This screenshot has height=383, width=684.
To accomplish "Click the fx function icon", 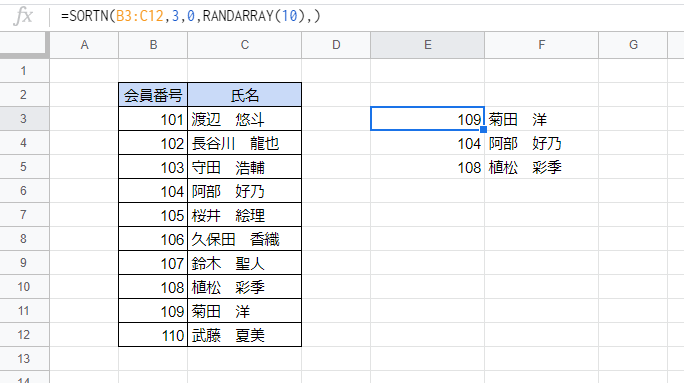I will (23, 16).
